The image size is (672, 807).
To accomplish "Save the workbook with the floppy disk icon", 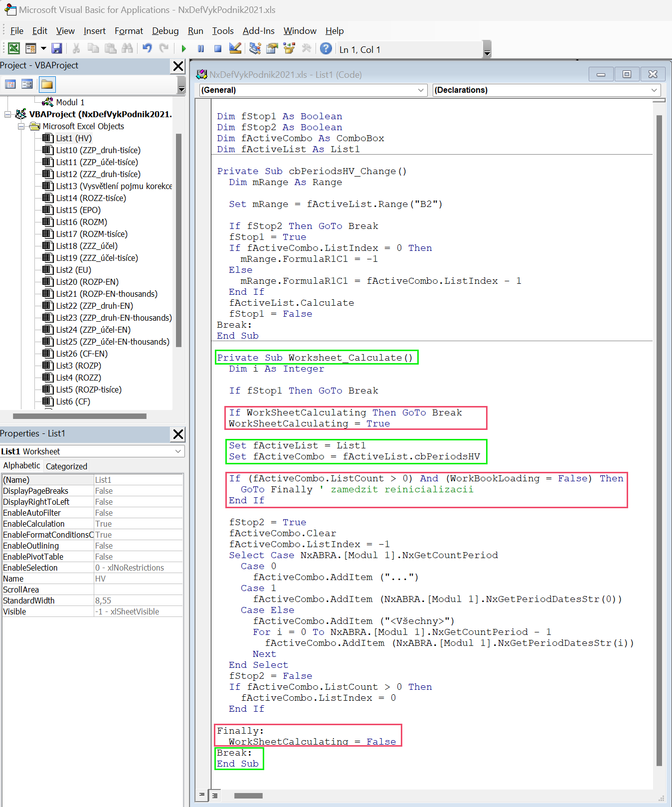I will [57, 48].
